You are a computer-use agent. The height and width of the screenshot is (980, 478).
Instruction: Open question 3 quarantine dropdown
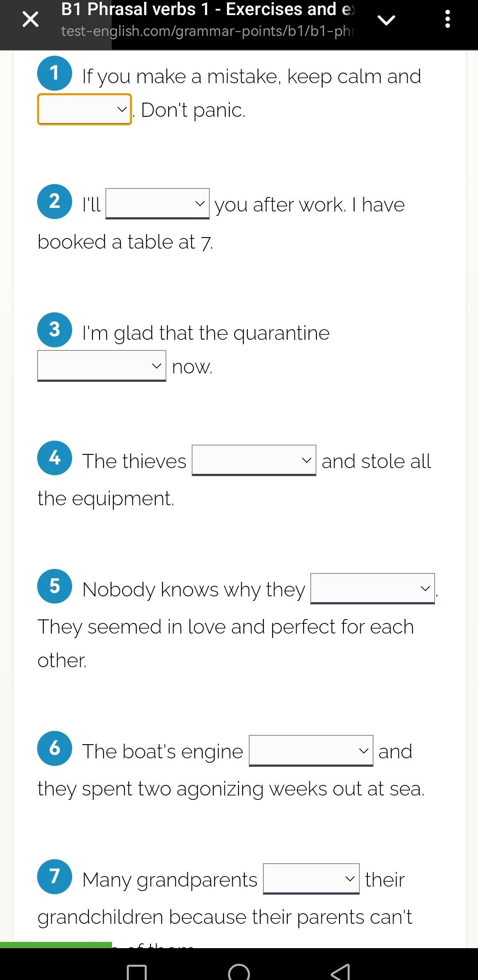coord(102,366)
